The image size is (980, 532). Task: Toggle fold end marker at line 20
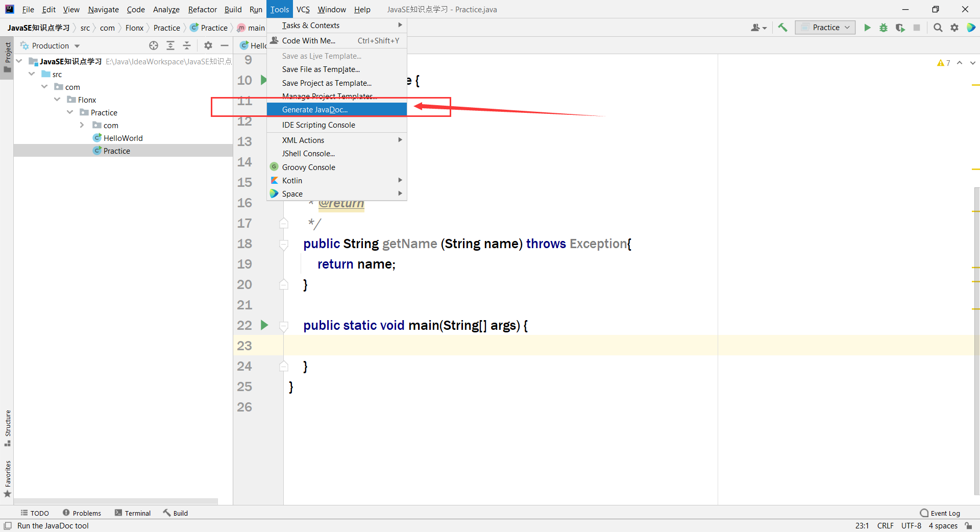coord(284,284)
